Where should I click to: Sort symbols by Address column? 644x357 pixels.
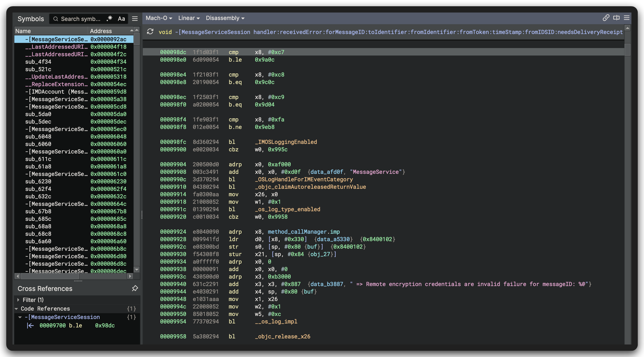[111, 31]
